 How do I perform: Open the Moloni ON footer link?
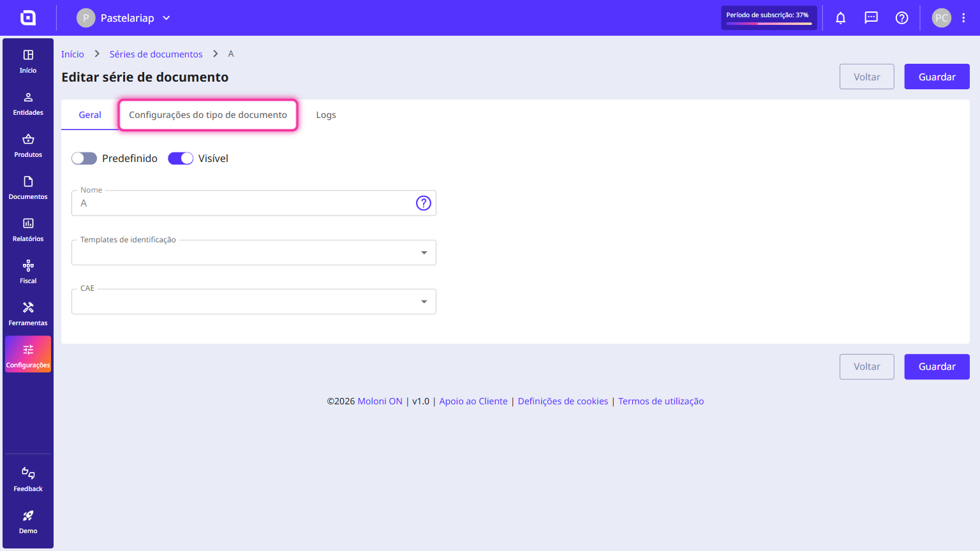380,401
